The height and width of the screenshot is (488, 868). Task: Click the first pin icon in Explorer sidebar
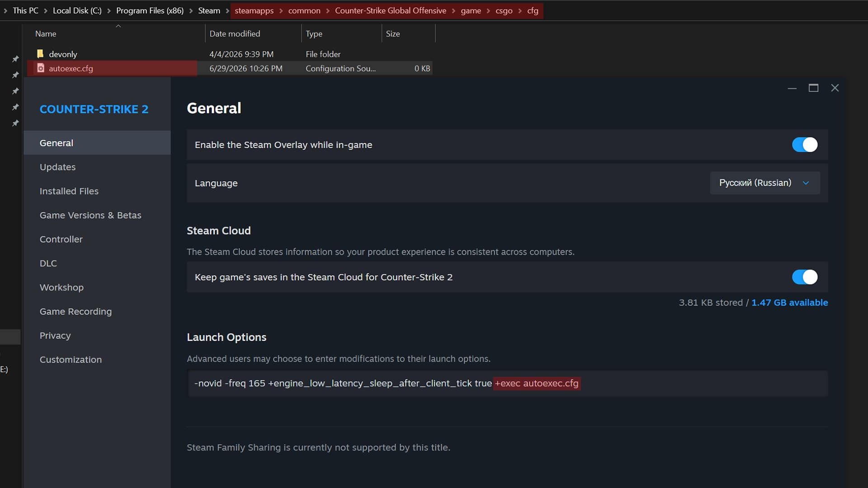coord(15,59)
